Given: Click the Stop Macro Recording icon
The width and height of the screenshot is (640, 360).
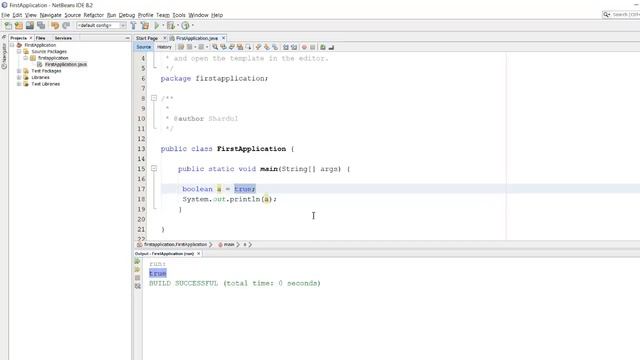Looking at the screenshot, I should tap(313, 47).
